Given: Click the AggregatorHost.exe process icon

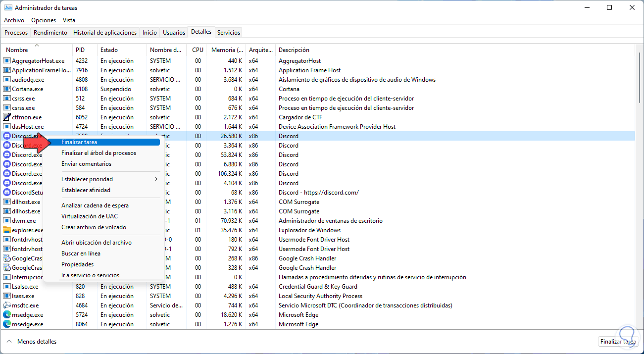Looking at the screenshot, I should pyautogui.click(x=7, y=61).
